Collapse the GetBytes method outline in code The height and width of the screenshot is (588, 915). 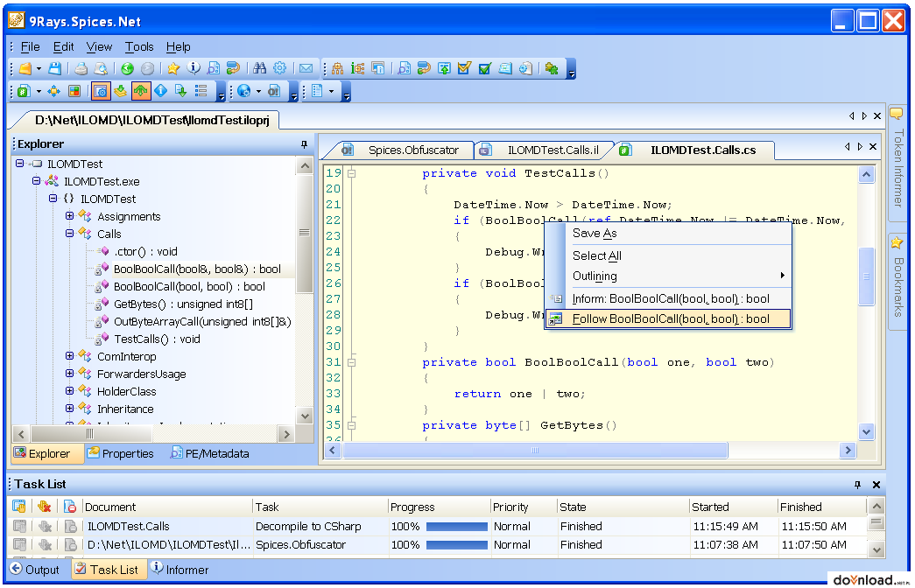(x=351, y=425)
